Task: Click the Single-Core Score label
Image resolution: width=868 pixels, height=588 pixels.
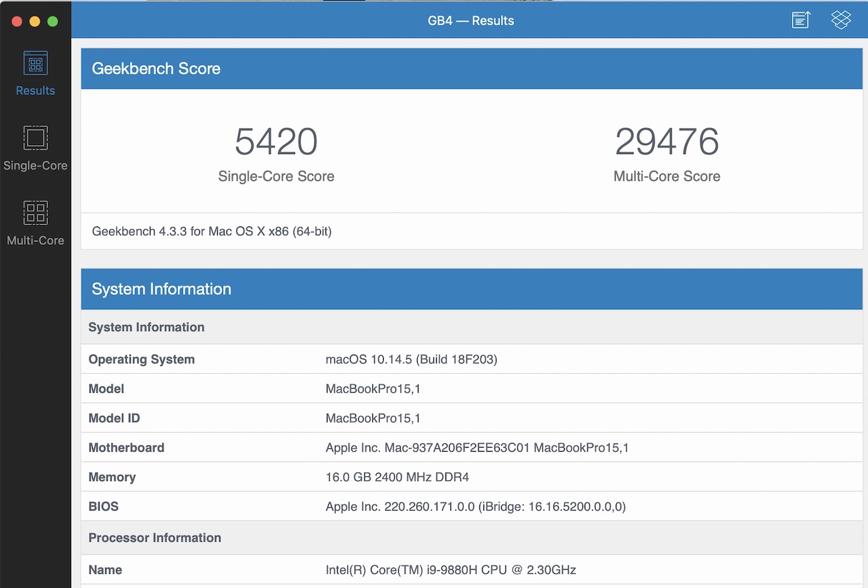Action: point(276,176)
